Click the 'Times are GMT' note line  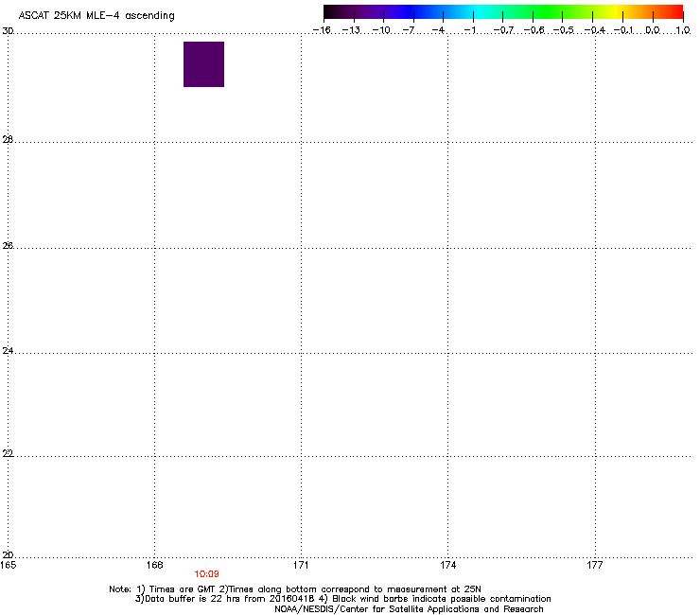pos(295,589)
